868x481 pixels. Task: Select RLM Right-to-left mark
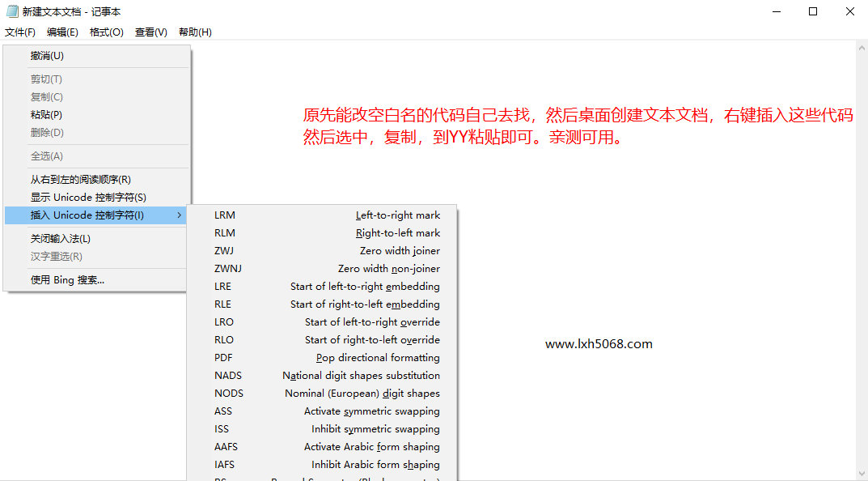coord(324,233)
